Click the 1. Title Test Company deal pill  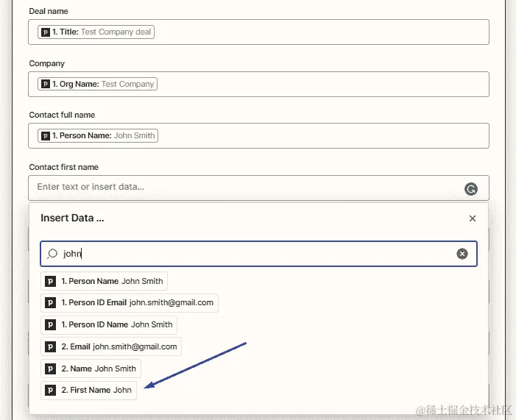click(96, 32)
